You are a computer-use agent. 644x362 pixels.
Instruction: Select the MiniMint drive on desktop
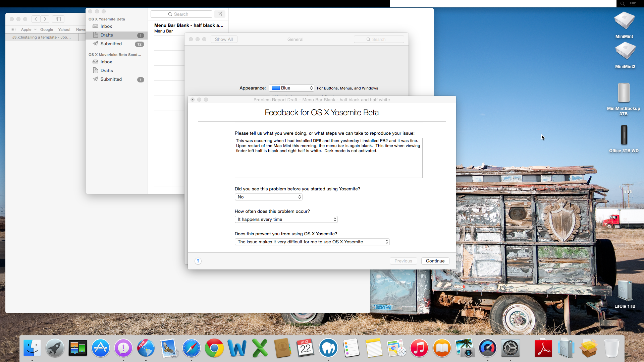tap(624, 24)
